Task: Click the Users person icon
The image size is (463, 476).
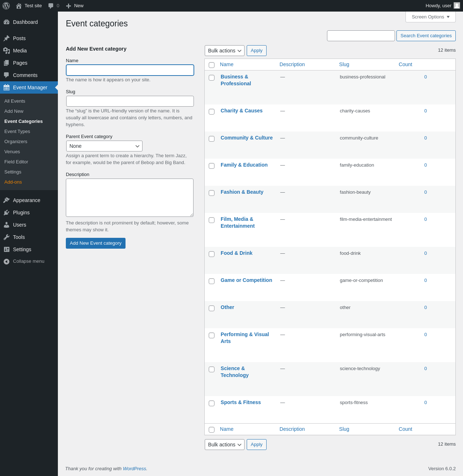Action: point(7,225)
